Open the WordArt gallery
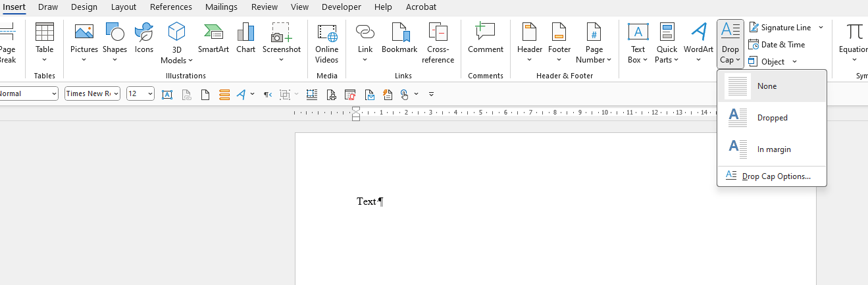 pos(698,43)
